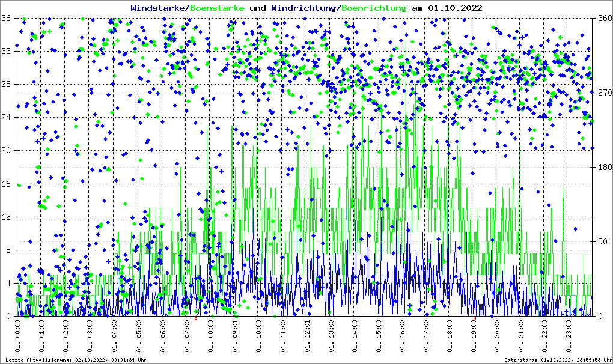Screen dimensions: 613x364
Task: Select the wind speed axis value 28
Action: pyautogui.click(x=6, y=84)
